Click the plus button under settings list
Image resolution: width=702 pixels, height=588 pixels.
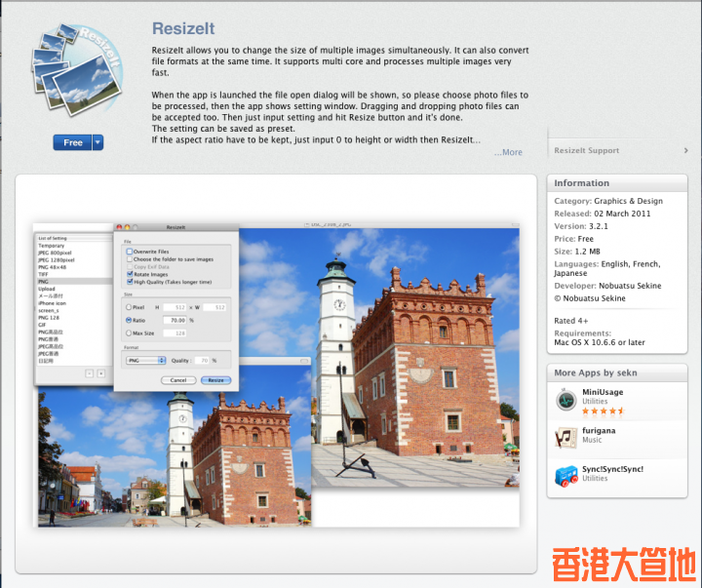101,373
